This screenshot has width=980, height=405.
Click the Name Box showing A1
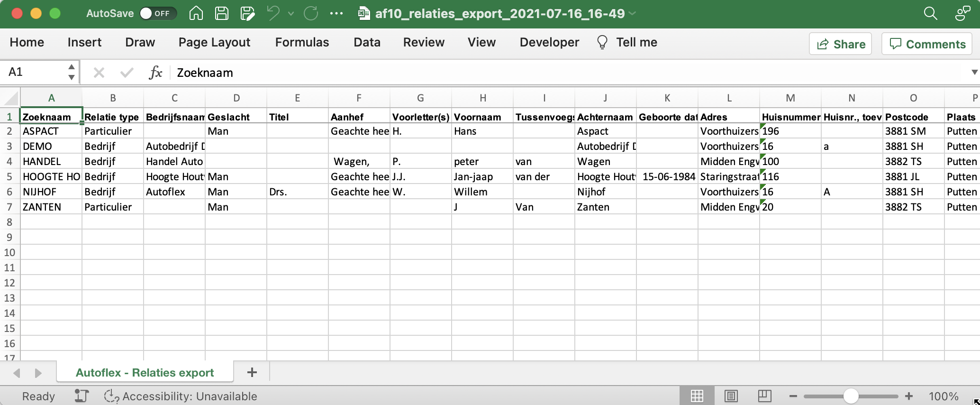pos(36,72)
